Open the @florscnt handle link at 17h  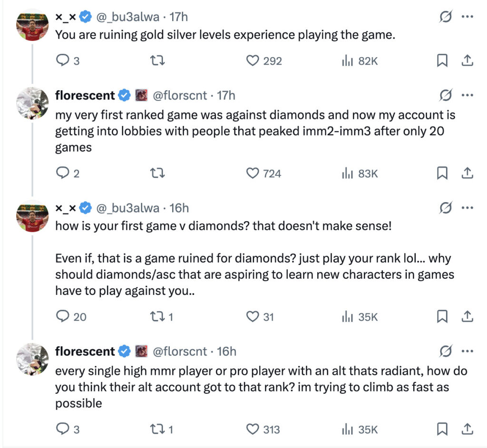[179, 95]
